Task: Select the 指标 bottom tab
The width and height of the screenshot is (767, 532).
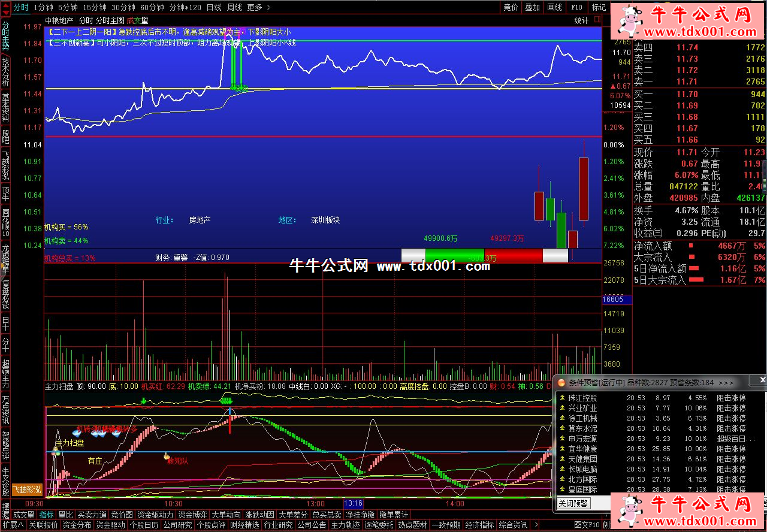Action: tap(46, 515)
